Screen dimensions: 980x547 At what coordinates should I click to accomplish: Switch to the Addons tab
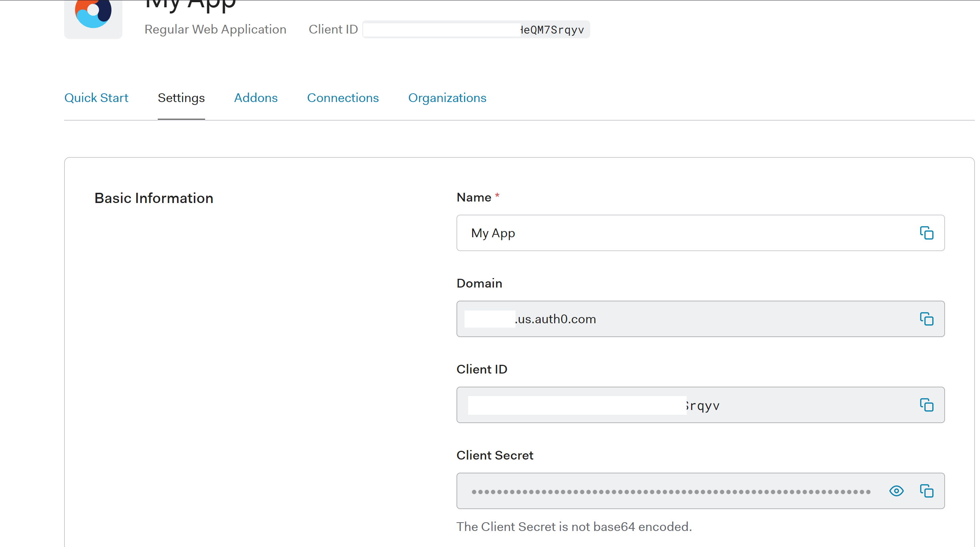(256, 98)
